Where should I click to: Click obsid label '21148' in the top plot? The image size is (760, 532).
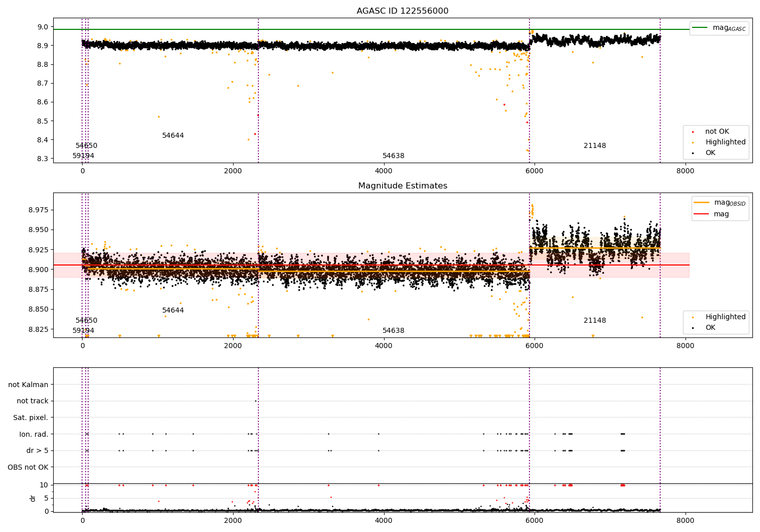coord(595,146)
